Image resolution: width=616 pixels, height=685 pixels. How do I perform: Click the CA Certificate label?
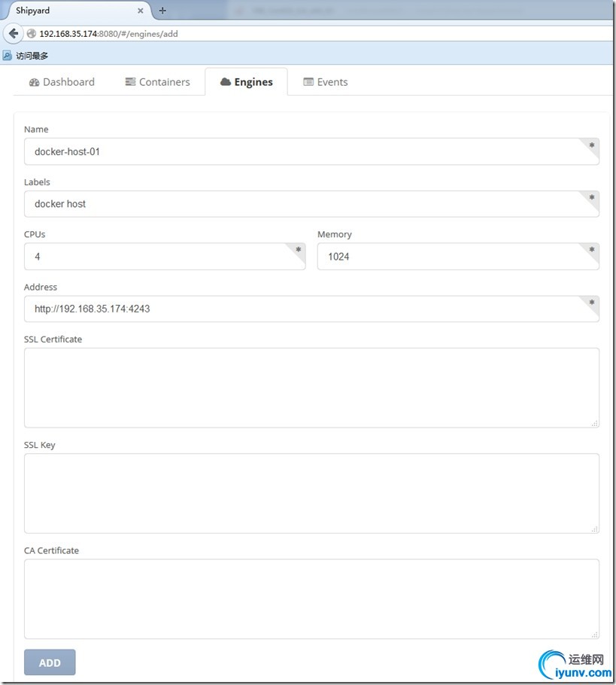point(51,550)
